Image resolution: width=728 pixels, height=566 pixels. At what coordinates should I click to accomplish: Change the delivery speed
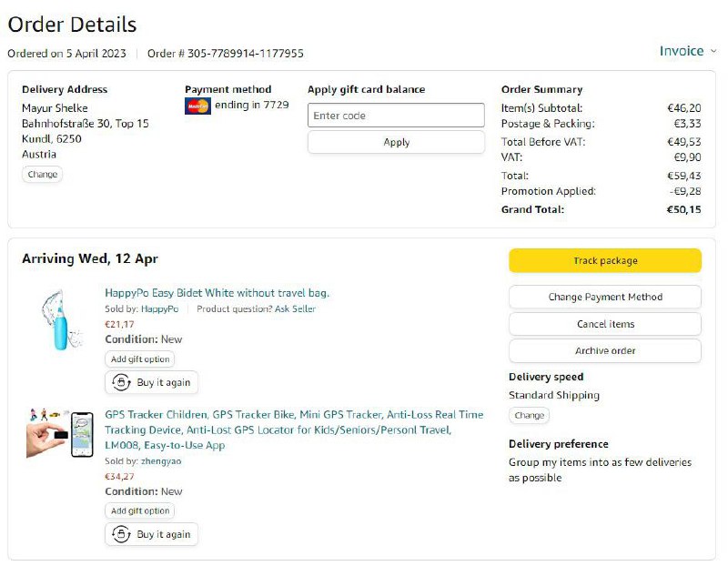[529, 415]
